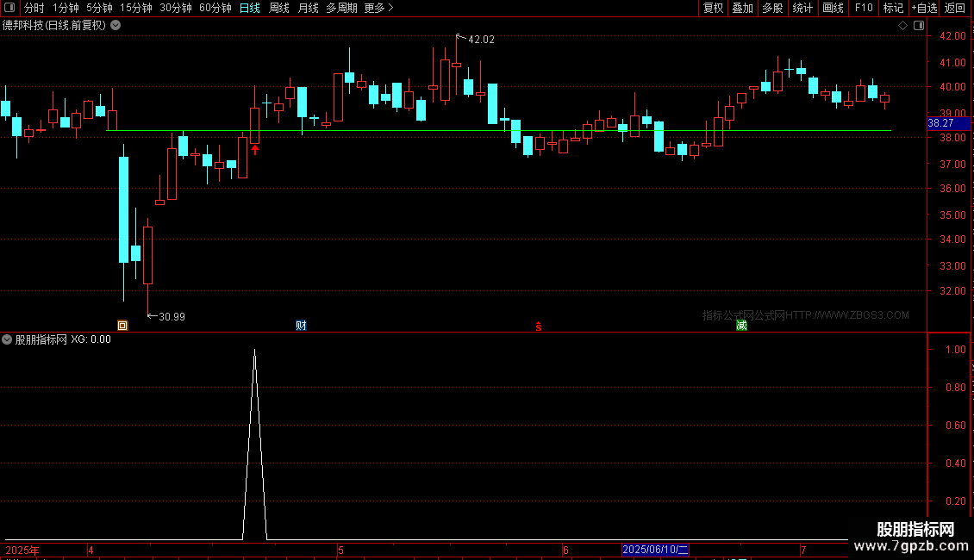The image size is (974, 560).
Task: Click the diamond icon in chart header
Action: pos(903,26)
